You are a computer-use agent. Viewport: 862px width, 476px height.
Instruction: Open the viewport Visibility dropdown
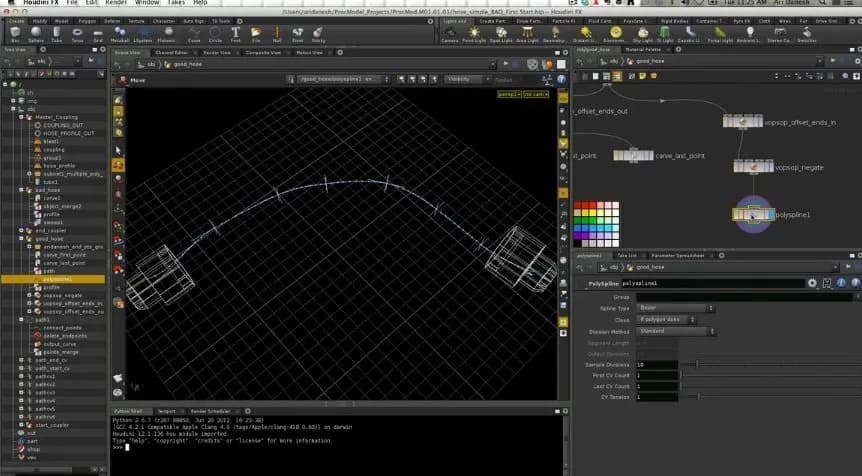pos(467,80)
